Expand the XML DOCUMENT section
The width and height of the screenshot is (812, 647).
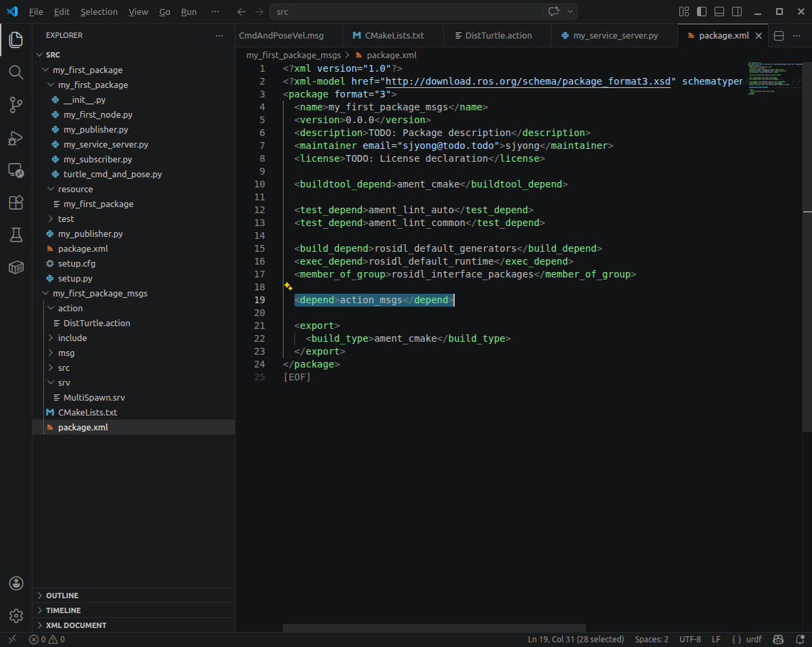pyautogui.click(x=133, y=625)
